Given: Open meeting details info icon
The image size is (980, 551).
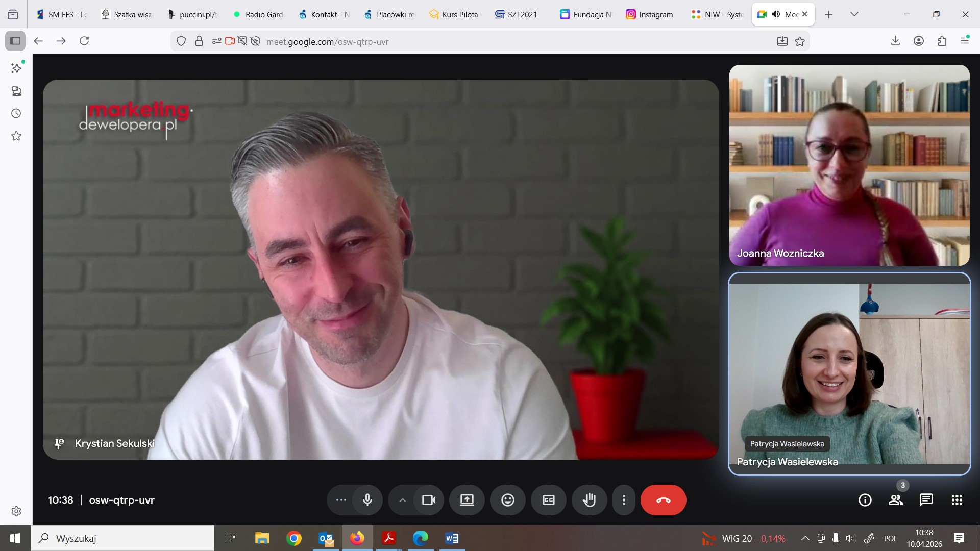Looking at the screenshot, I should click(865, 500).
